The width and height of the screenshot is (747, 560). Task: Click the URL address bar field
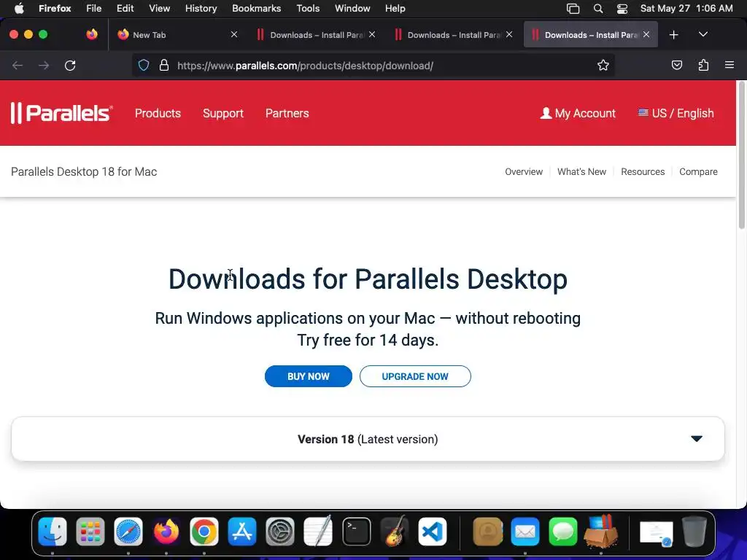[x=374, y=65]
